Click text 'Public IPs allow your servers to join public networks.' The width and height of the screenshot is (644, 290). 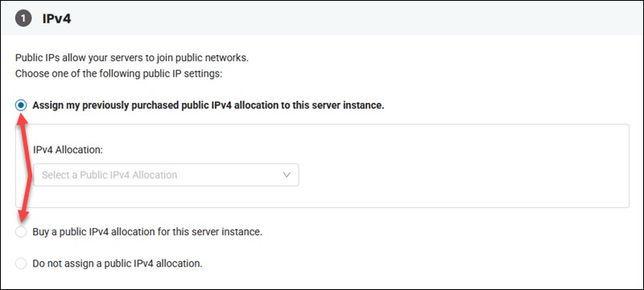[x=132, y=57]
